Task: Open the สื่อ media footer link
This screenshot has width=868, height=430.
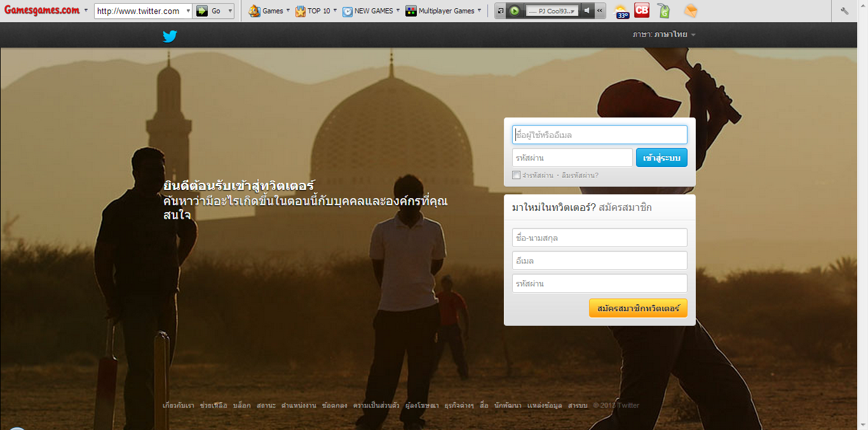Action: tap(484, 405)
